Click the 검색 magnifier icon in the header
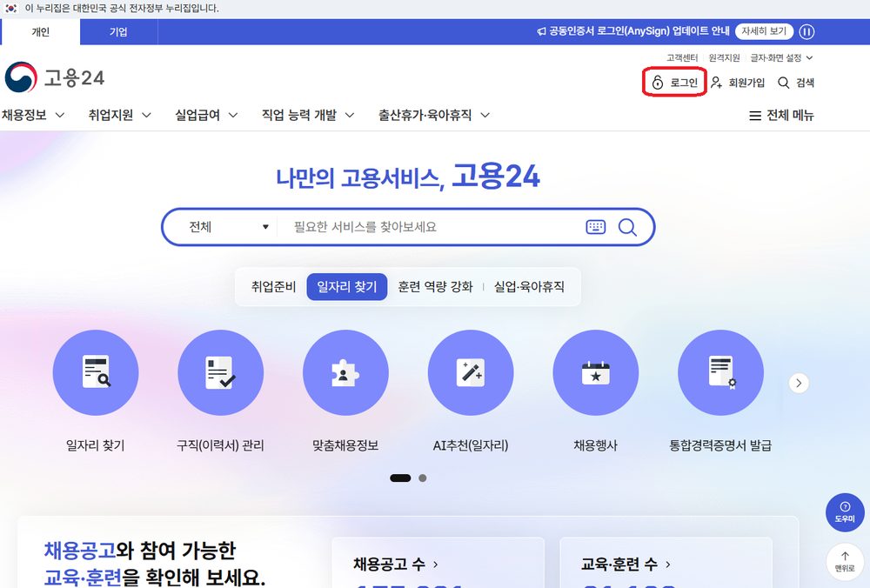Image resolution: width=870 pixels, height=588 pixels. pyautogui.click(x=784, y=83)
